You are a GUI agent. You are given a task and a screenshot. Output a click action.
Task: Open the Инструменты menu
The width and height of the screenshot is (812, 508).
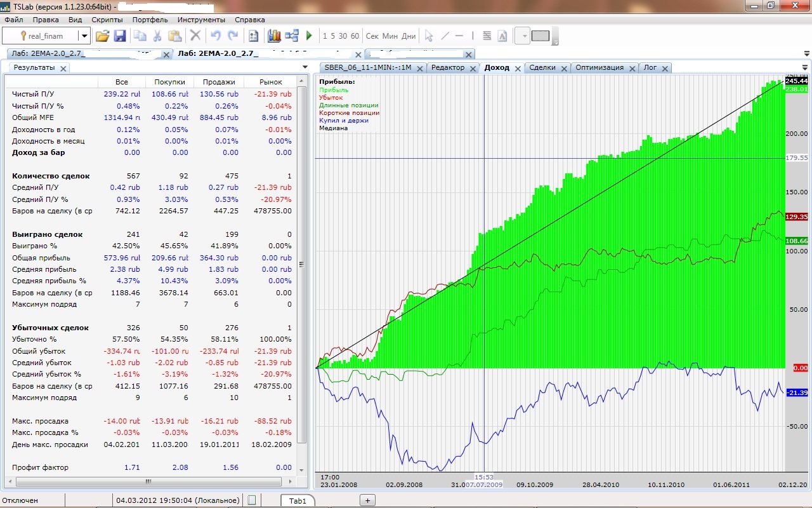[201, 20]
